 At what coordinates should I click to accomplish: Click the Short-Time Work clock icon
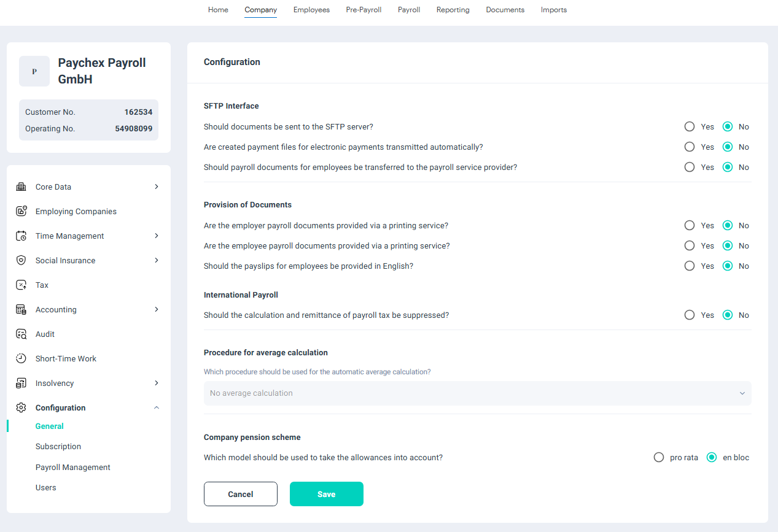click(21, 358)
